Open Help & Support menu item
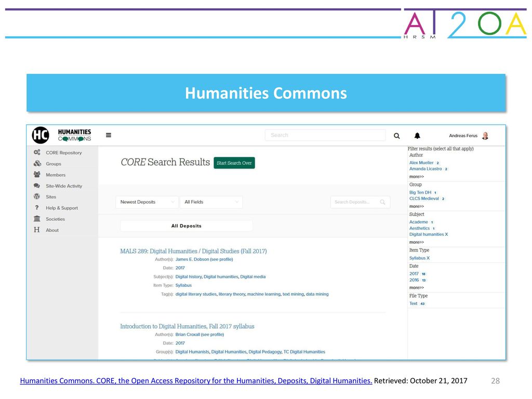532x399 pixels. tap(62, 208)
